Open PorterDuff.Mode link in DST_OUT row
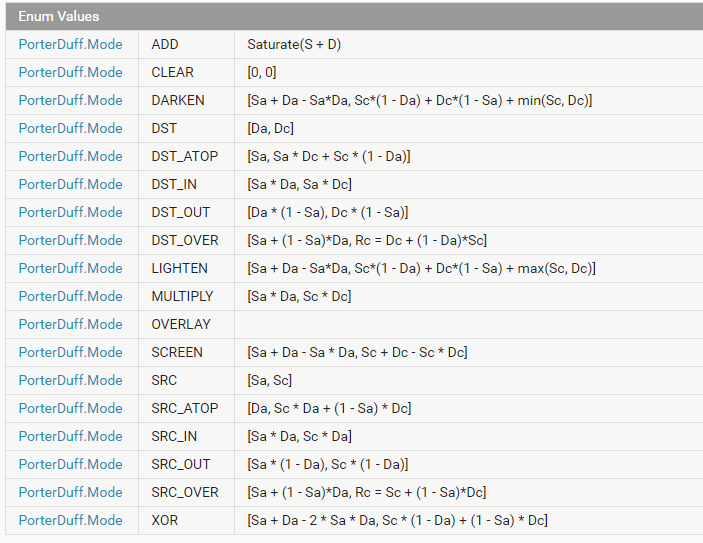Screen dimensions: 703x543 [x=70, y=212]
